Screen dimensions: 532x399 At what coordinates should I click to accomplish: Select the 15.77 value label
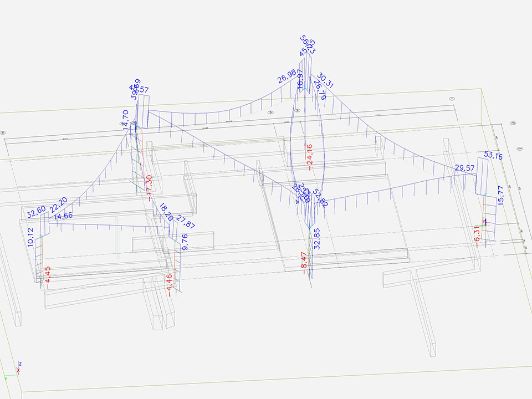[x=502, y=196]
